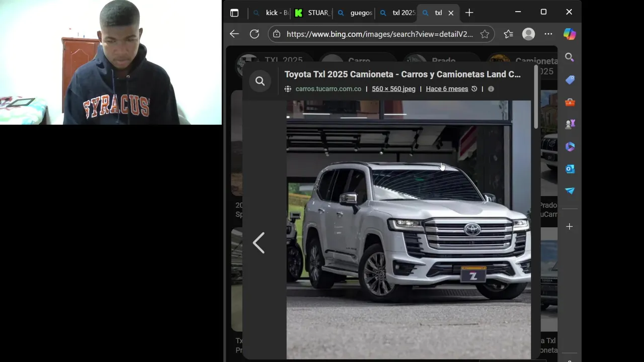View site information lock icon
644x362 pixels.
click(276, 34)
